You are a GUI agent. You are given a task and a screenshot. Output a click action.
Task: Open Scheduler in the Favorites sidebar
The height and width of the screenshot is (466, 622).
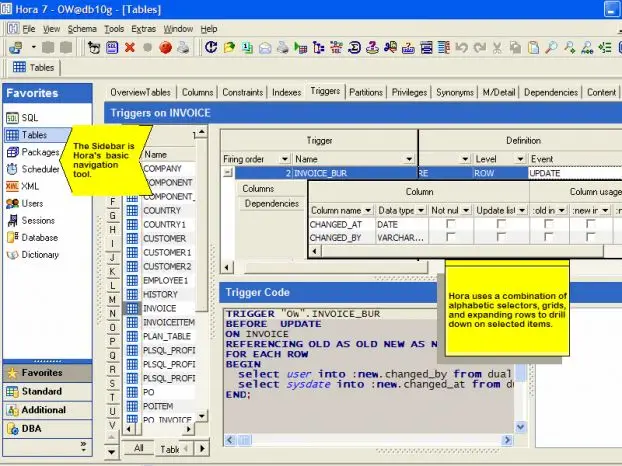[x=33, y=169]
